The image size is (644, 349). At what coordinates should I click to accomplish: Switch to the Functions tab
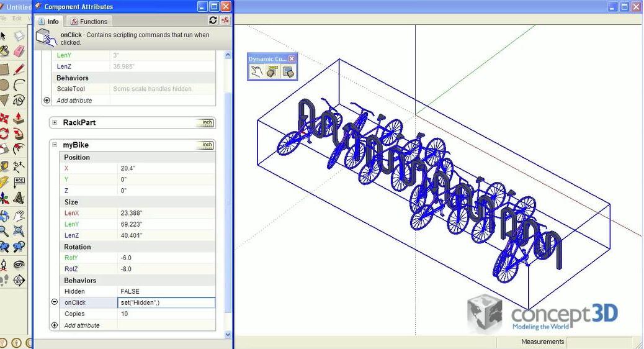click(89, 22)
